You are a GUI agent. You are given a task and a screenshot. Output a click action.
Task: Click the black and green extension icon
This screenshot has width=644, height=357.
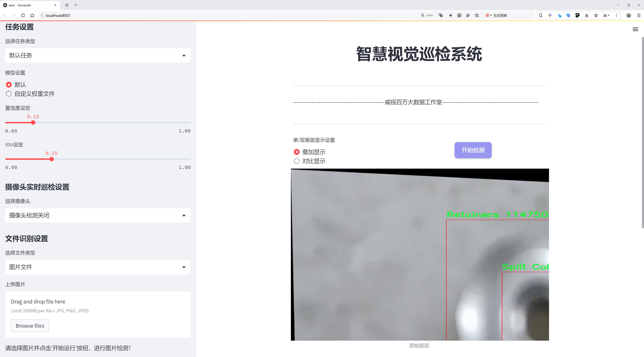pos(578,15)
